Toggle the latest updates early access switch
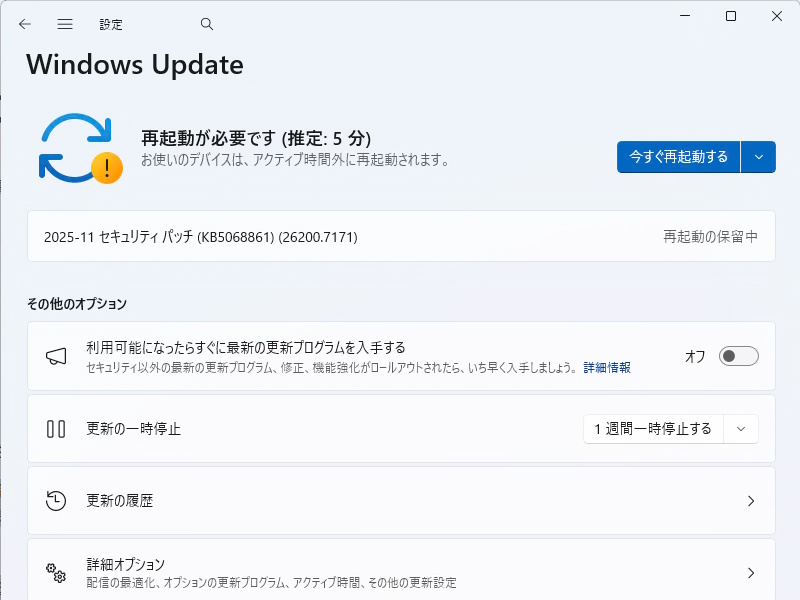Screen dimensions: 800x600 (x=738, y=356)
